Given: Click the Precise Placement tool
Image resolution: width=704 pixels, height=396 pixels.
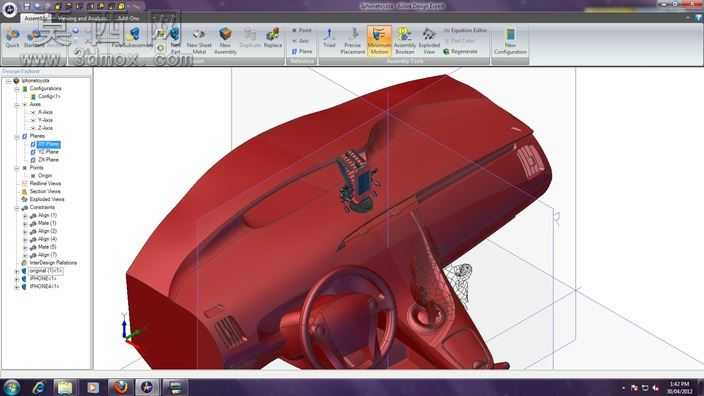Looking at the screenshot, I should point(353,41).
